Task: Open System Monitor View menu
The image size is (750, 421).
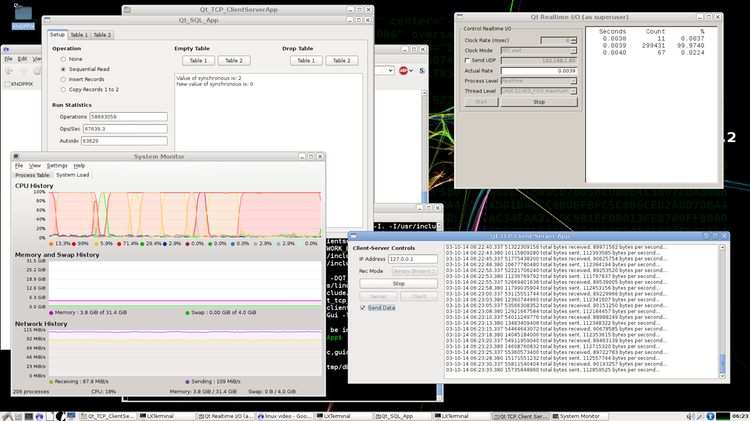Action: click(34, 166)
